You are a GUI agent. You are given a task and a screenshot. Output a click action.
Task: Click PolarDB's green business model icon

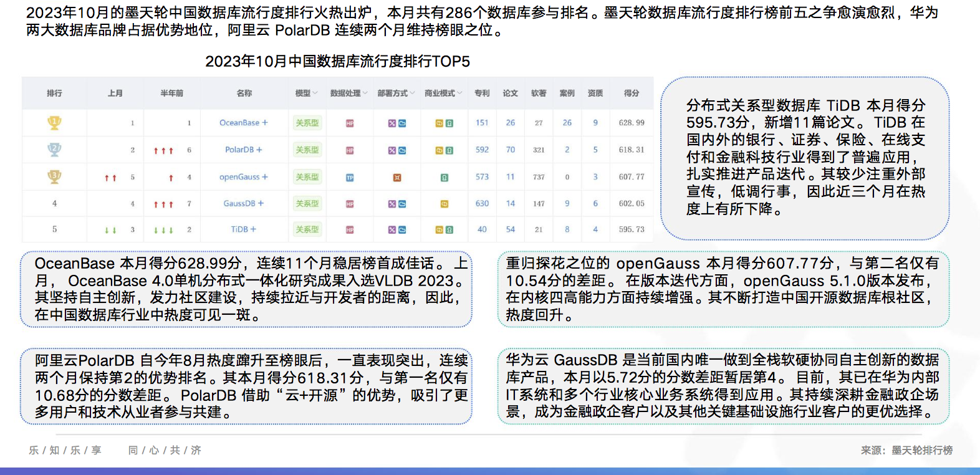(449, 150)
